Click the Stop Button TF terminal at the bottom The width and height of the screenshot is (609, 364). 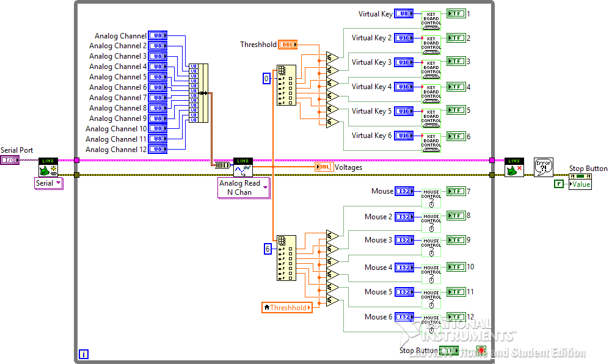pyautogui.click(x=450, y=350)
